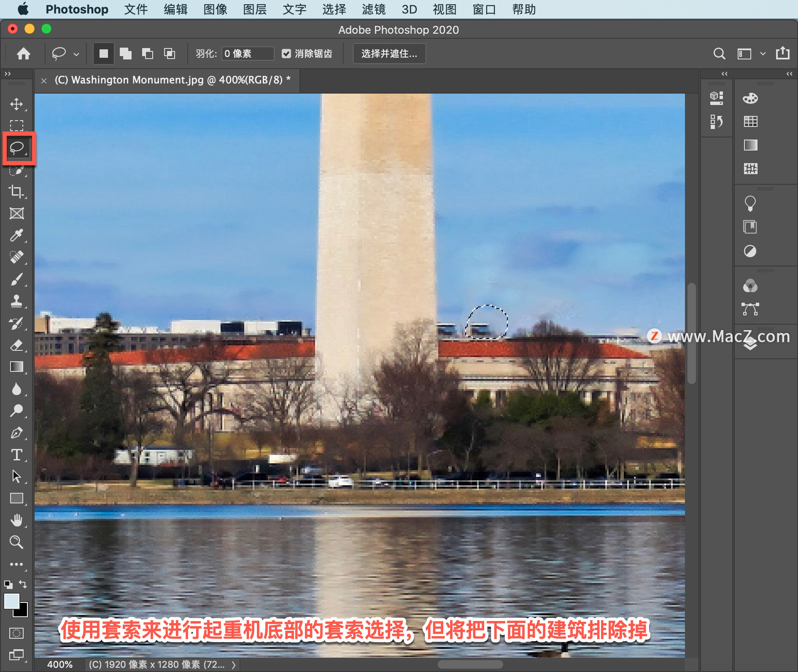Click the Home button in options bar

24,54
